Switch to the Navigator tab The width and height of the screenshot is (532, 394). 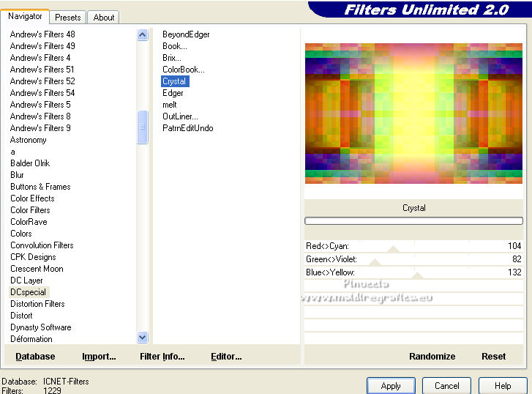(x=25, y=16)
